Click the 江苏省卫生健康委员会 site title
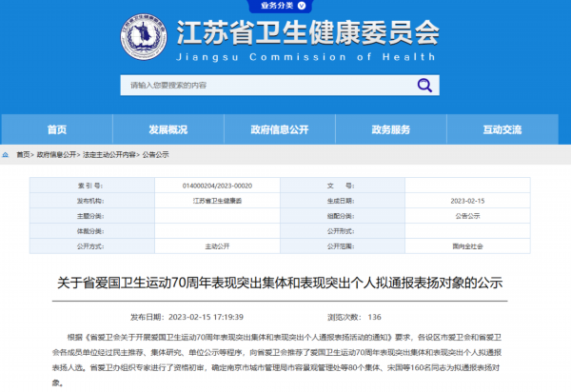Viewport: 571px width, 392px height. [309, 34]
